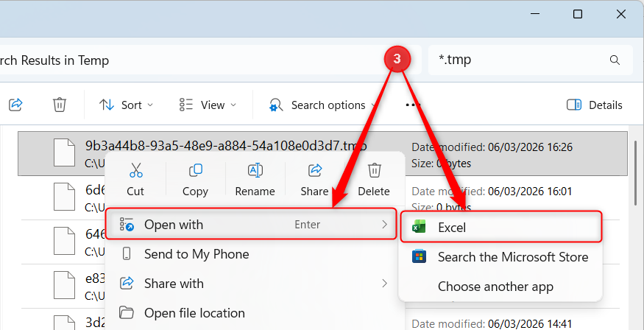Click the file icon of the 646 file row
Image resolution: width=644 pixels, height=330 pixels.
coord(65,242)
